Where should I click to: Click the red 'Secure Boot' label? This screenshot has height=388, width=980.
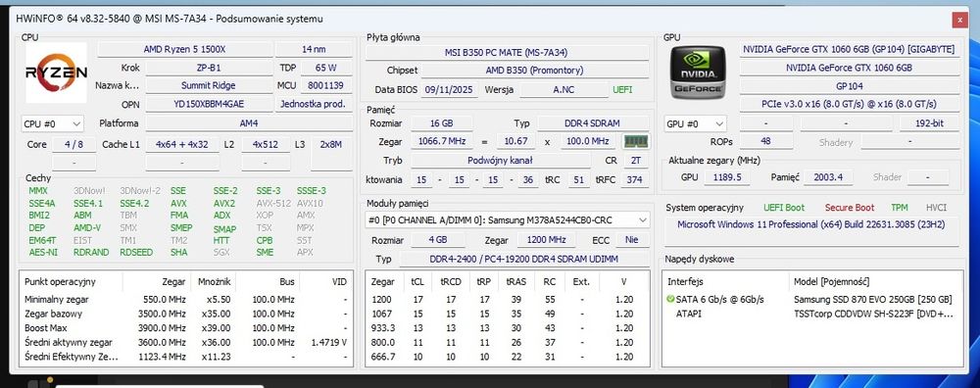[850, 208]
